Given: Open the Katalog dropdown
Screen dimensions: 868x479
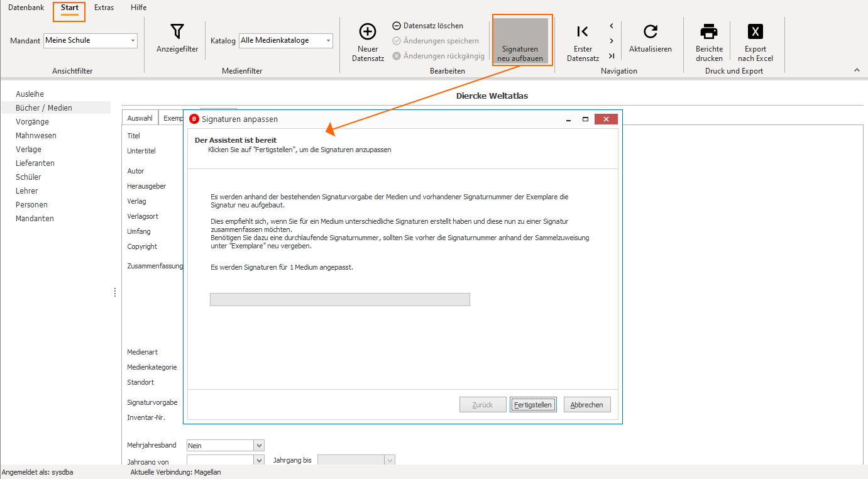Looking at the screenshot, I should pos(328,41).
